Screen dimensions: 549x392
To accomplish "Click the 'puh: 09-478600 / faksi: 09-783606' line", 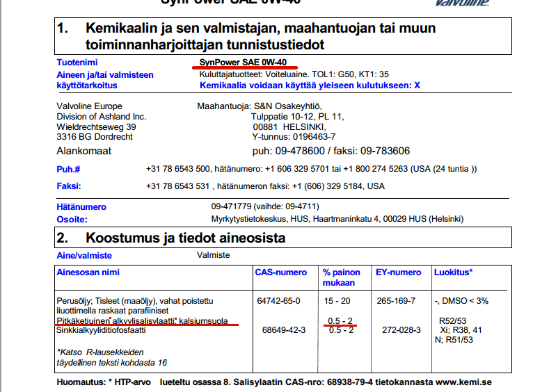I will click(331, 151).
